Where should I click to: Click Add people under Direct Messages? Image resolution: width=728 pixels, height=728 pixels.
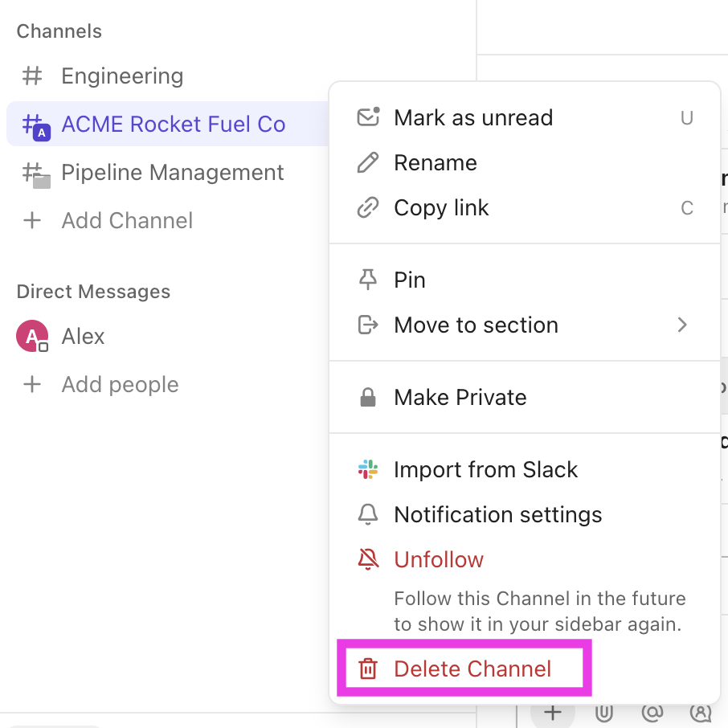[120, 385]
